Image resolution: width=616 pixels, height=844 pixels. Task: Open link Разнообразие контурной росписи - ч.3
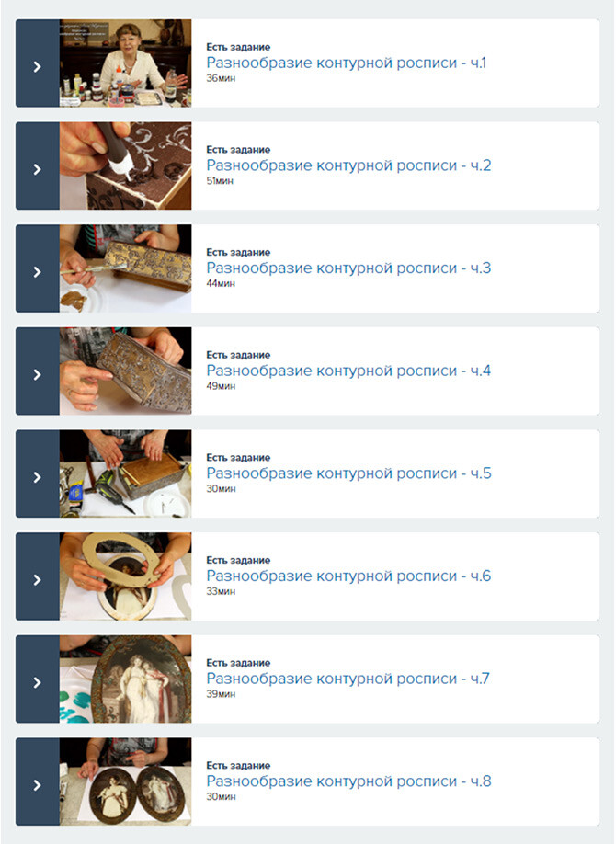coord(348,268)
